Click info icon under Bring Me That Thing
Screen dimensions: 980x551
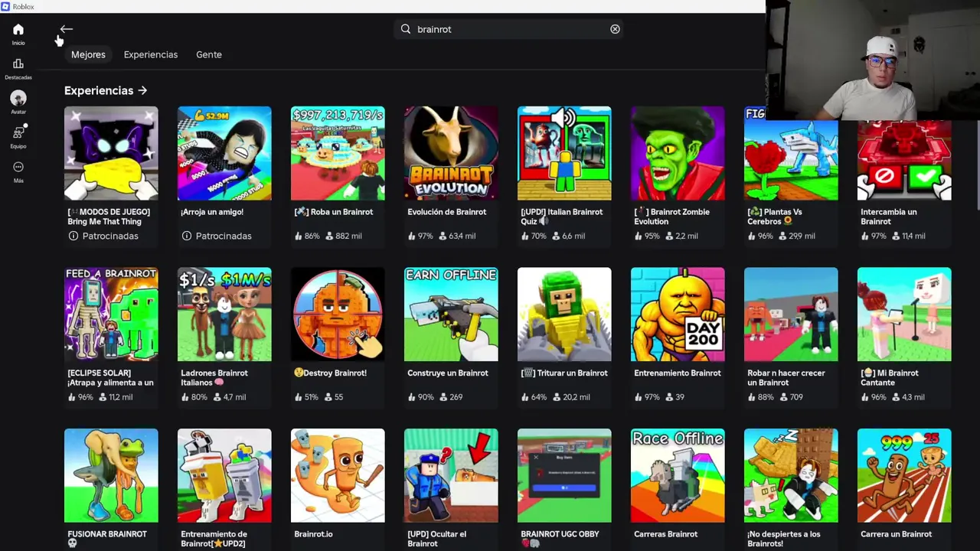73,236
